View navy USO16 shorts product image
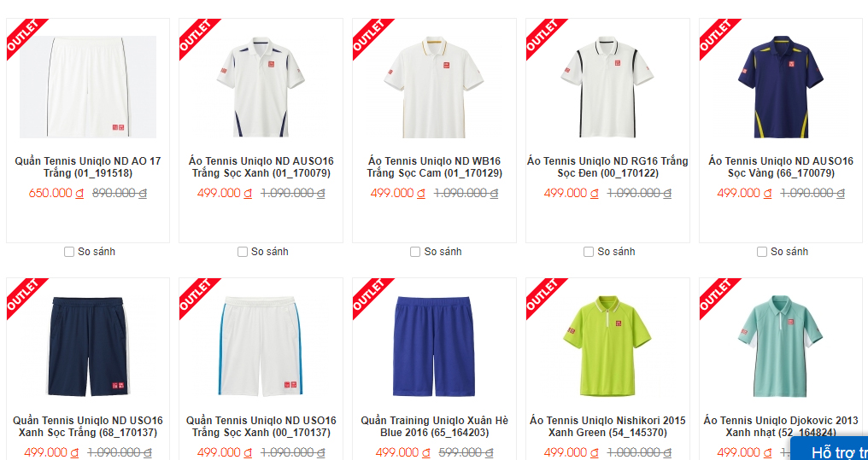This screenshot has width=868, height=460. pos(88,346)
